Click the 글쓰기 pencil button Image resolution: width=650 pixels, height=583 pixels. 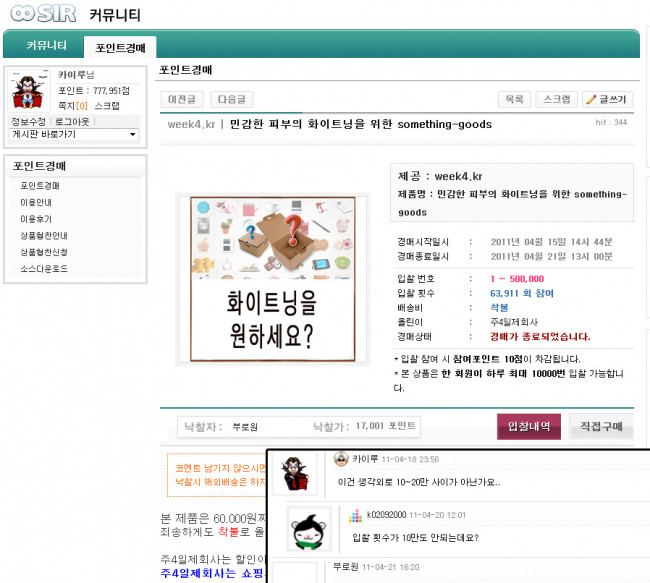coord(607,100)
